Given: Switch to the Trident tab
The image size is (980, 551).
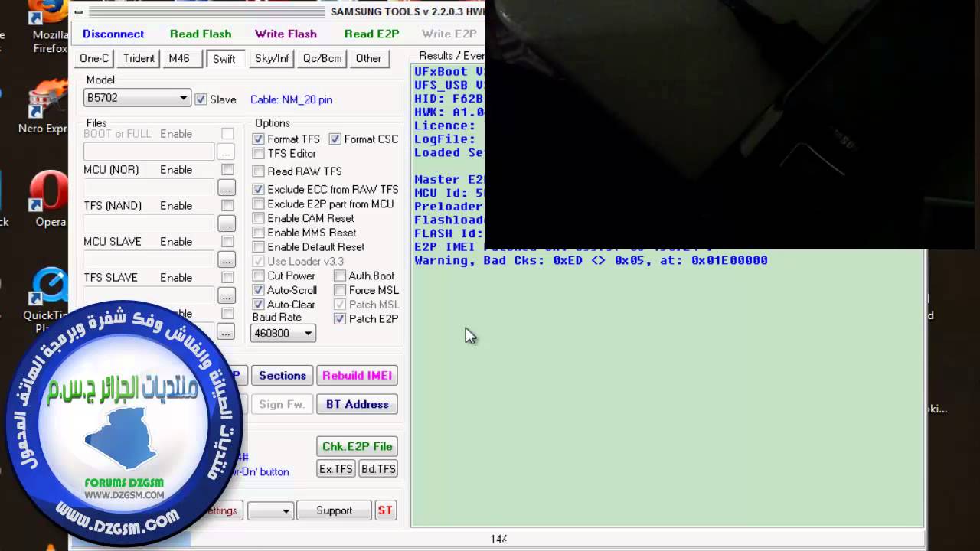Looking at the screenshot, I should pyautogui.click(x=139, y=58).
